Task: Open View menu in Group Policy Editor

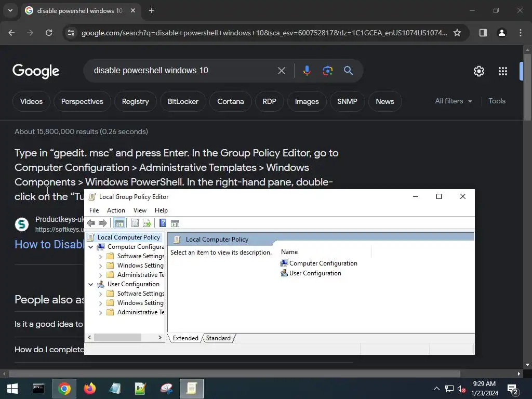Action: click(140, 210)
